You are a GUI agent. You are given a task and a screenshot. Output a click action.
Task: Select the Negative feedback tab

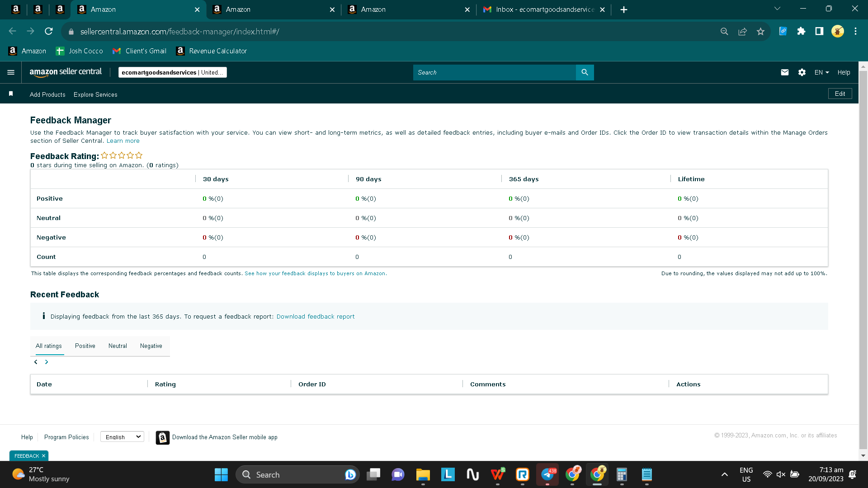pos(151,346)
